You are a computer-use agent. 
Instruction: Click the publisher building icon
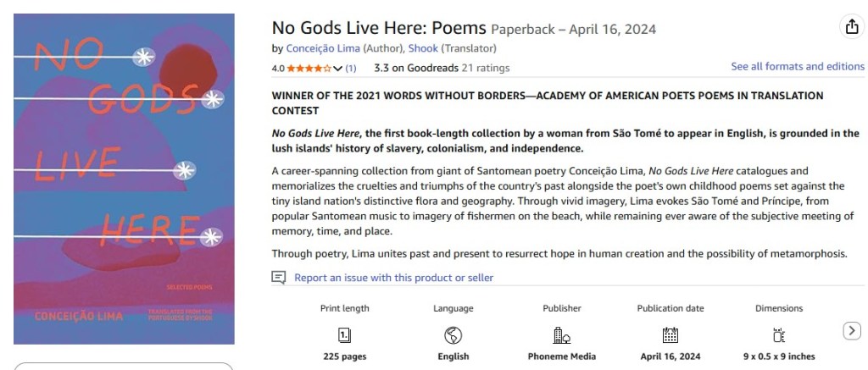(x=562, y=334)
